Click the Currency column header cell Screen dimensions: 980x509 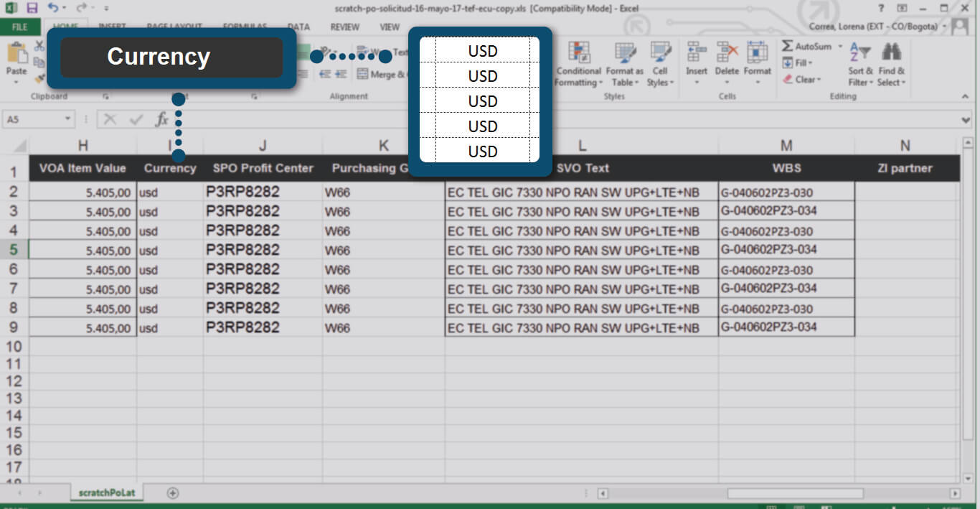[x=170, y=169]
